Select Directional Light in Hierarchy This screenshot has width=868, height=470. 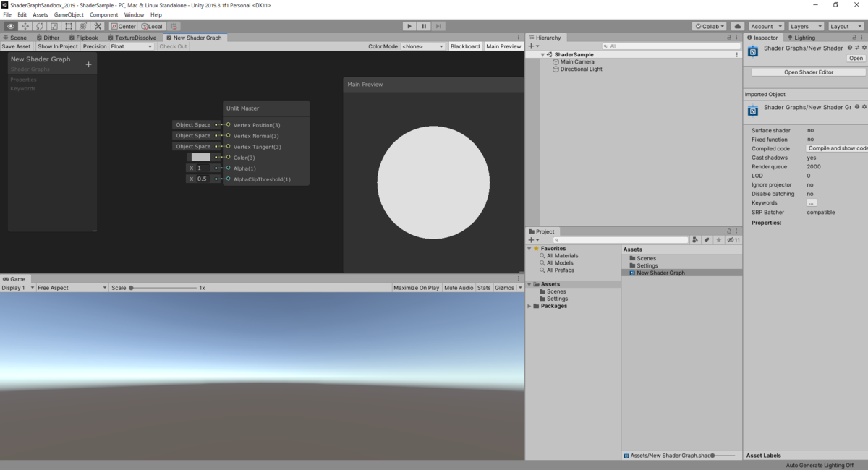click(x=582, y=69)
